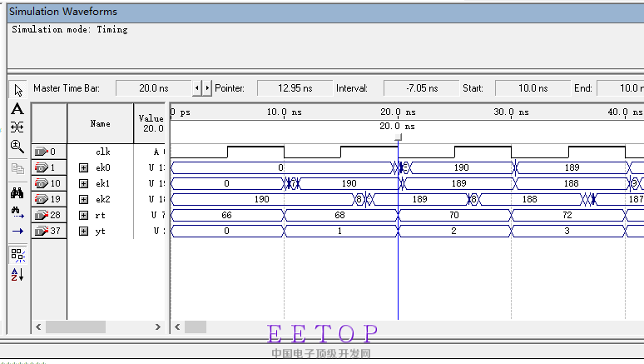Click the grayed-out copy pages icon
Image resolution: width=644 pixels, height=364 pixels.
[17, 168]
